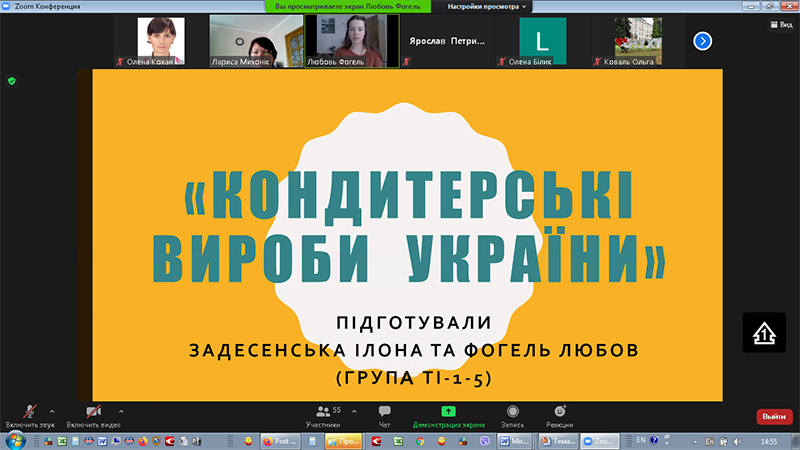The image size is (800, 450).
Task: Select Лариса Міхонік video thumbnail
Action: pyautogui.click(x=256, y=41)
